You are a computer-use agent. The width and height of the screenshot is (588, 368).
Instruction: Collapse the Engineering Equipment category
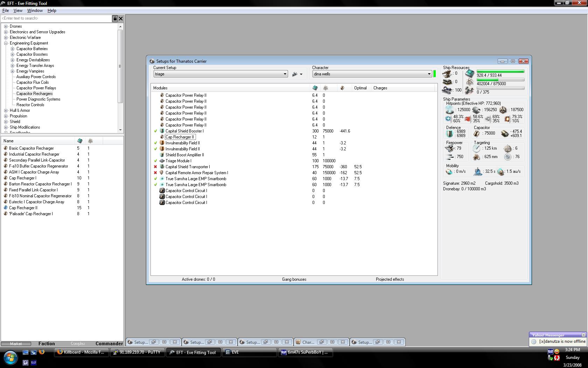click(6, 43)
